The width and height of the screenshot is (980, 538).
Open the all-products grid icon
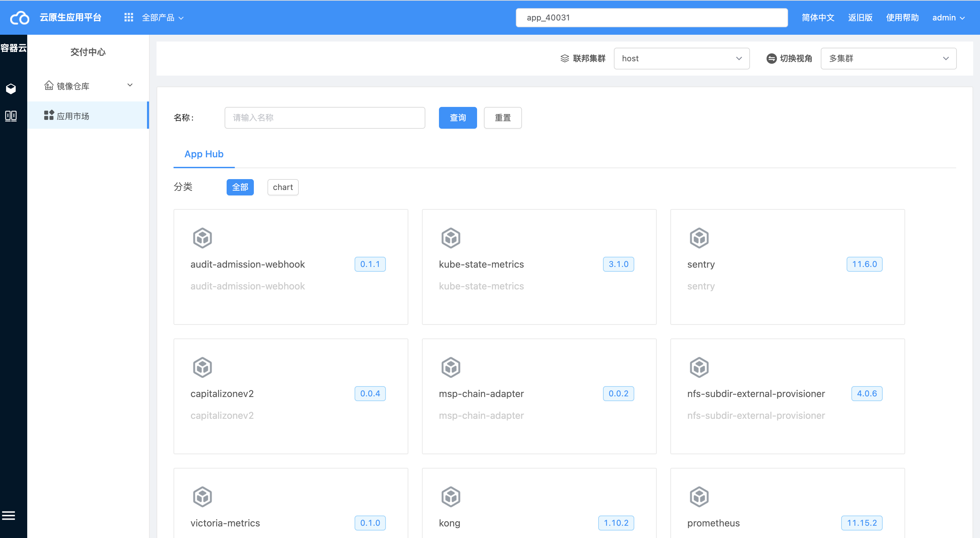(x=129, y=17)
